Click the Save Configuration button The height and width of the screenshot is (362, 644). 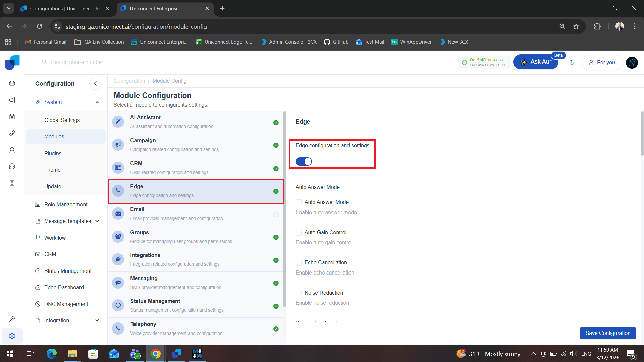(607, 333)
